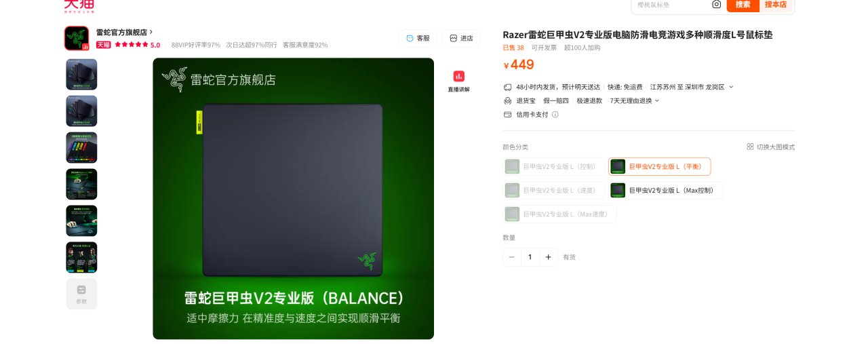The image size is (868, 344).
Task: Click the camera image-search icon
Action: [716, 4]
